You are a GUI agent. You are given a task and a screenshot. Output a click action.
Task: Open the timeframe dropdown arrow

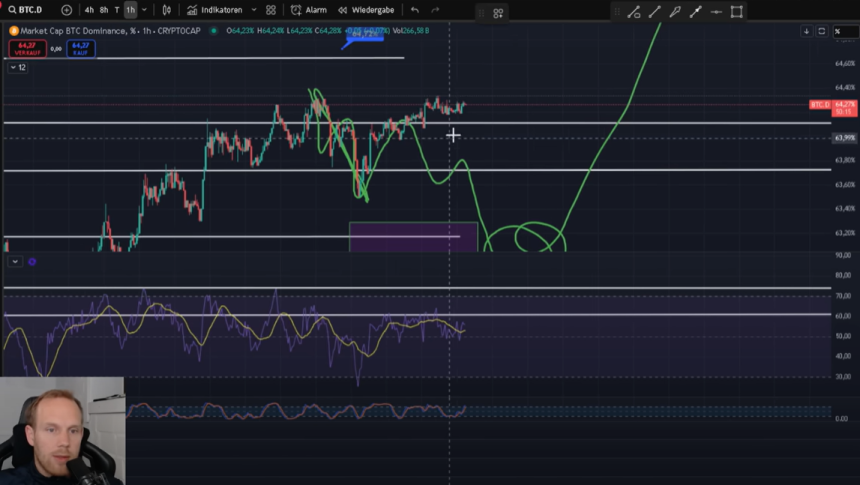click(x=144, y=10)
